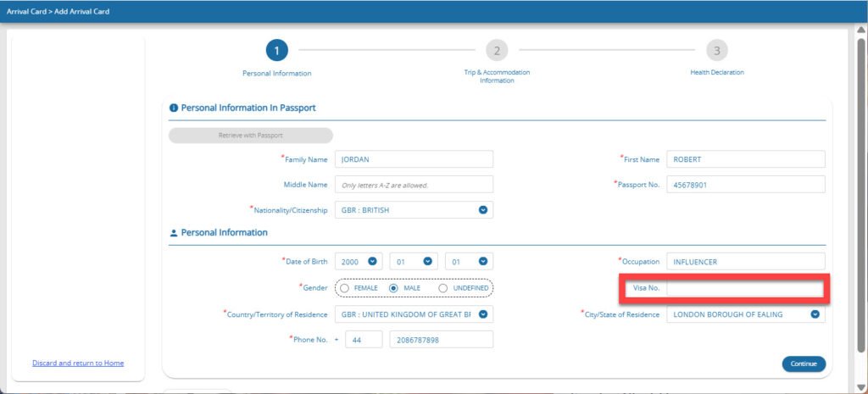Select step 1 Personal Information circle
Image resolution: width=868 pixels, height=394 pixels.
click(277, 51)
